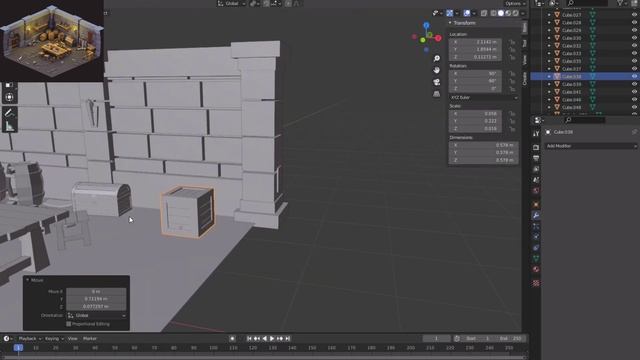Open the Scene properties tab
This screenshot has height=360, width=640.
click(x=536, y=180)
